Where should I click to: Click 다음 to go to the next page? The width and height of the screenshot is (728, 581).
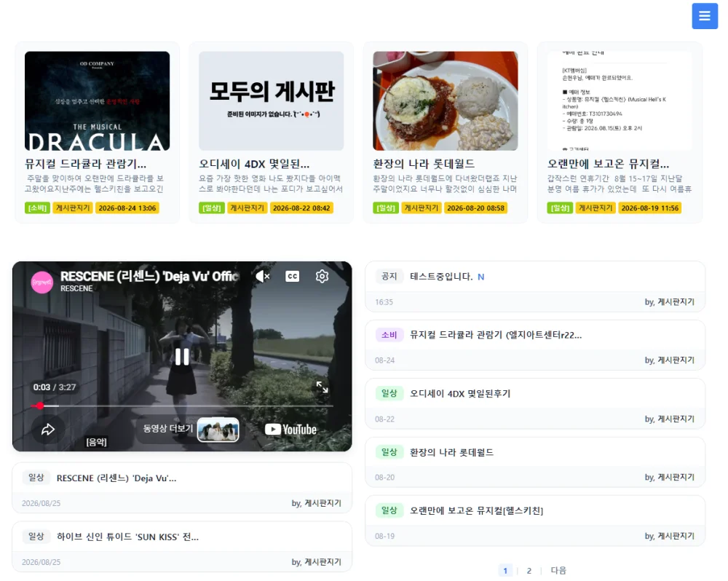click(x=558, y=570)
